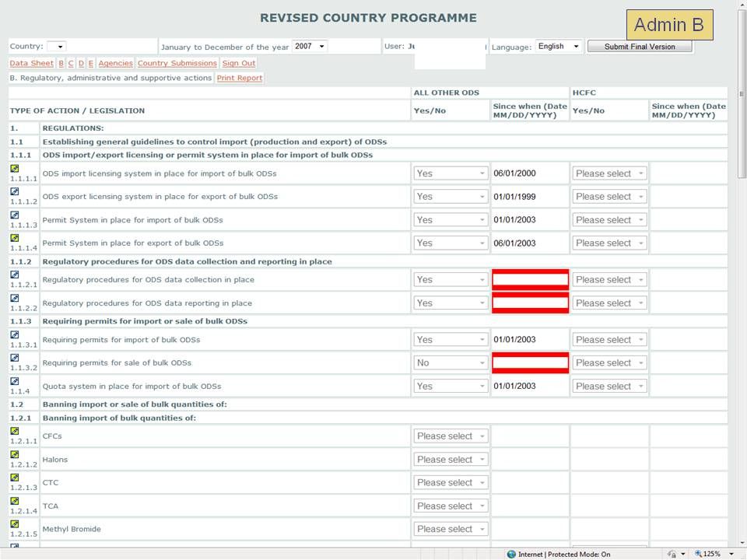Click the edit icon for CTC row
The width and height of the screenshot is (747, 560).
pos(15,478)
